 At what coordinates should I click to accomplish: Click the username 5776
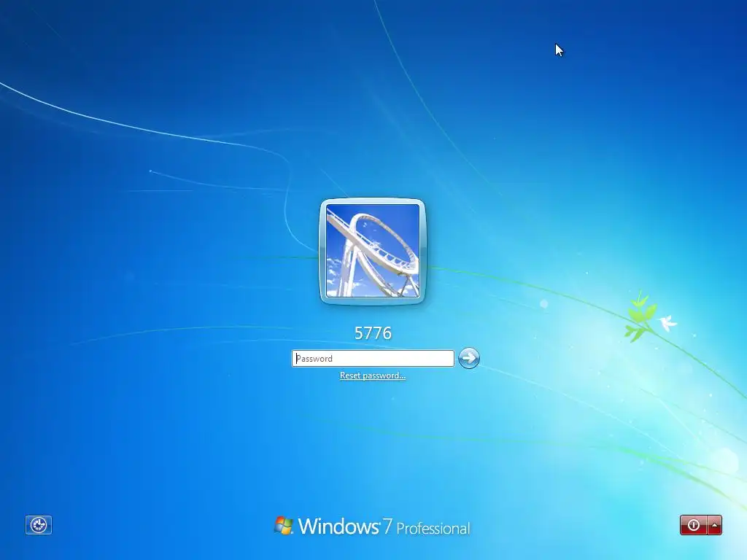point(373,332)
